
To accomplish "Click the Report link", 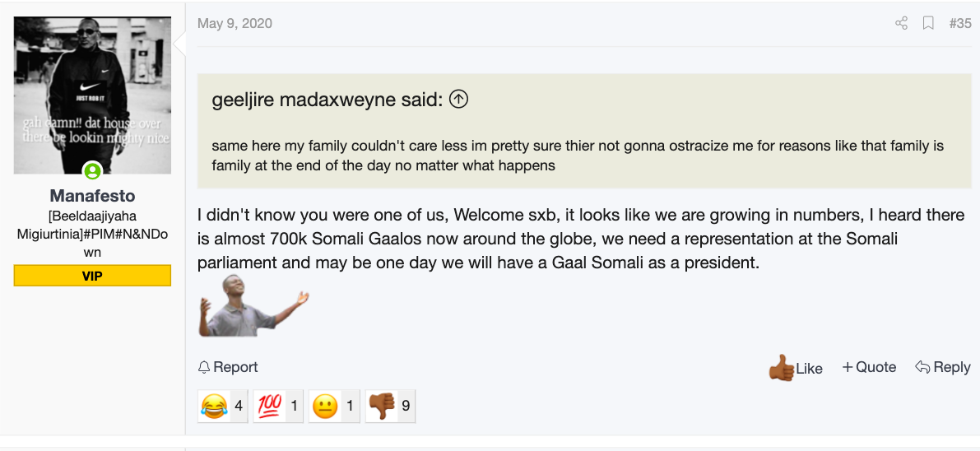I will point(228,367).
